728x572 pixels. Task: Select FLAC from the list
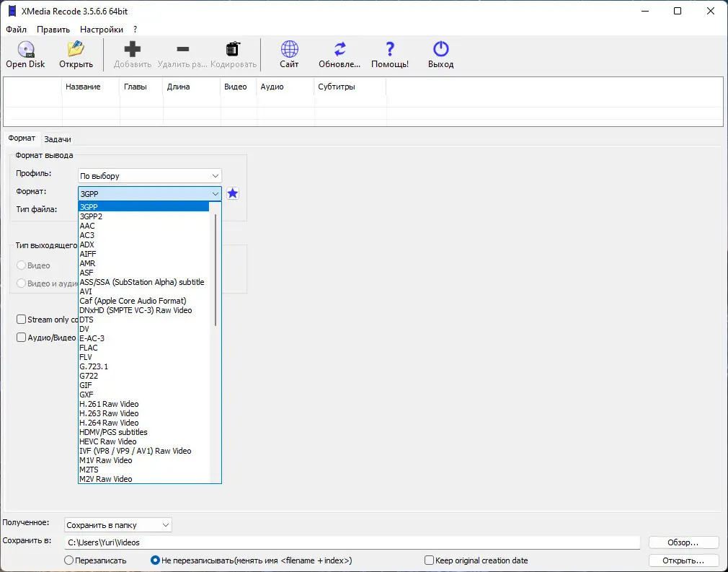(144, 348)
